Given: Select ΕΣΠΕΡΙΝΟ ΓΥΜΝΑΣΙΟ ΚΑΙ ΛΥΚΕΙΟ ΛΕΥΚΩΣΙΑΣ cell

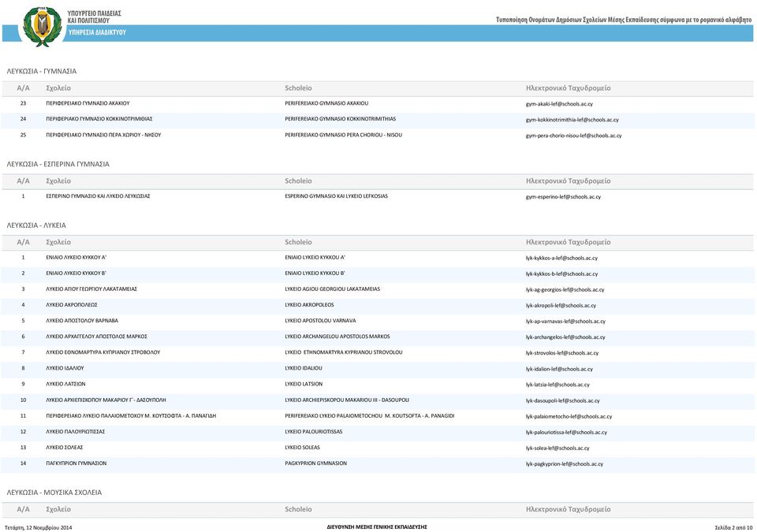Looking at the screenshot, I should click(98, 196).
